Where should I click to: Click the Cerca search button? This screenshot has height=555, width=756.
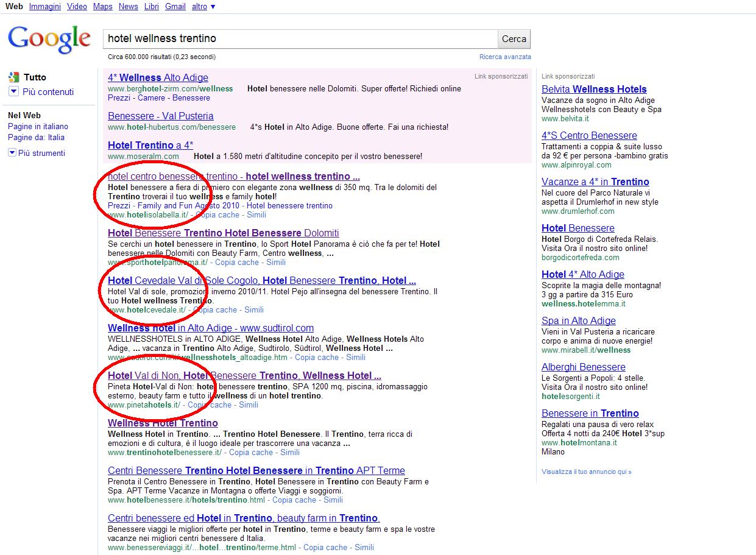(x=514, y=38)
